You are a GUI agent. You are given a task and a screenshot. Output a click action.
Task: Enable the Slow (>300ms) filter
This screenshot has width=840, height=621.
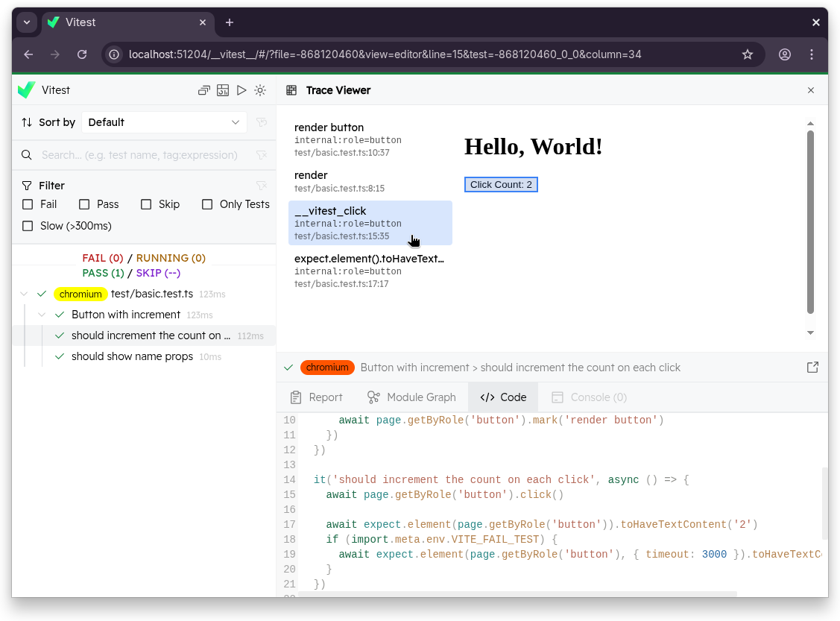[28, 226]
